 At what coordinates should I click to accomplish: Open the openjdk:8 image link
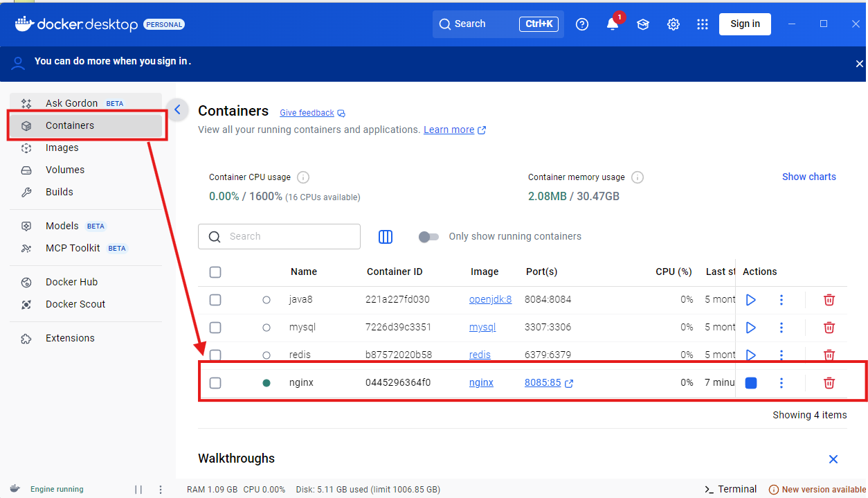pyautogui.click(x=490, y=300)
